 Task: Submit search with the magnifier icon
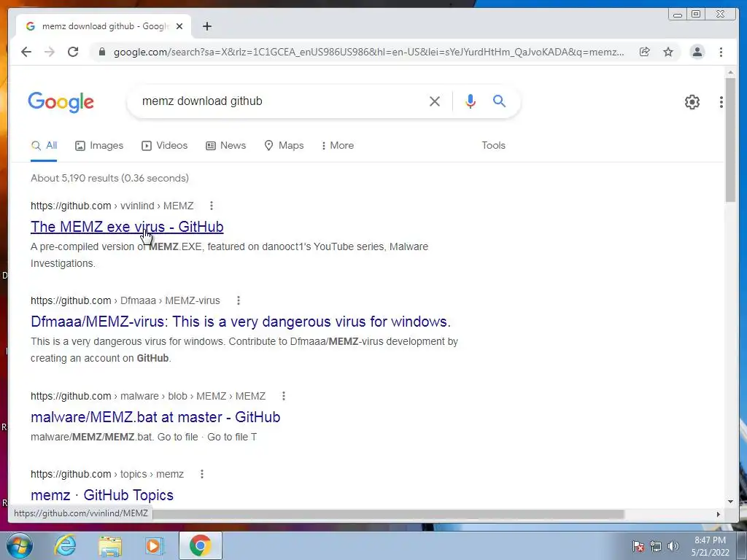coord(499,101)
